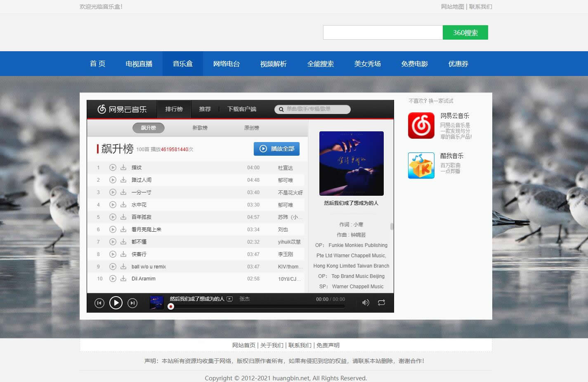This screenshot has height=382, width=588.
Task: Focus the 360 search input field
Action: pyautogui.click(x=383, y=33)
